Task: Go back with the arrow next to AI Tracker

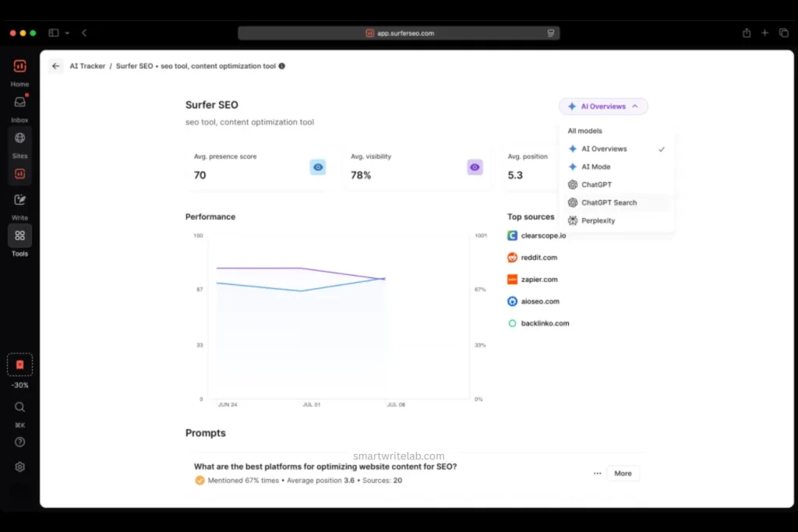Action: click(55, 66)
